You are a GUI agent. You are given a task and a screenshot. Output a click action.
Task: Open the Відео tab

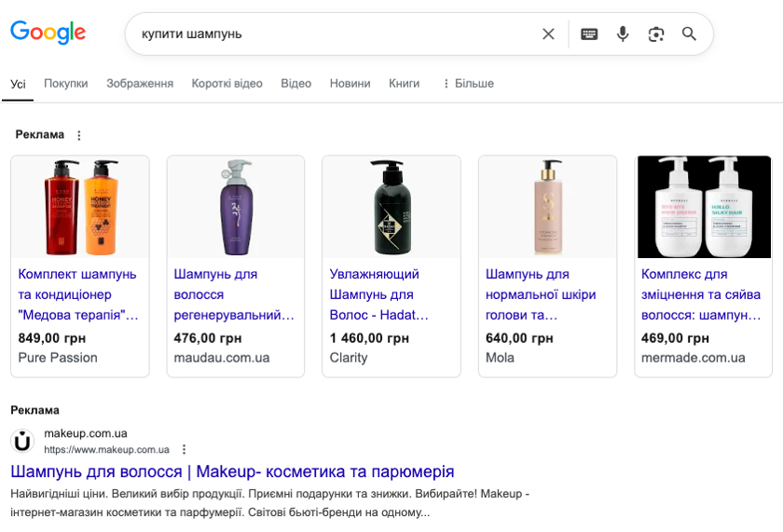296,83
